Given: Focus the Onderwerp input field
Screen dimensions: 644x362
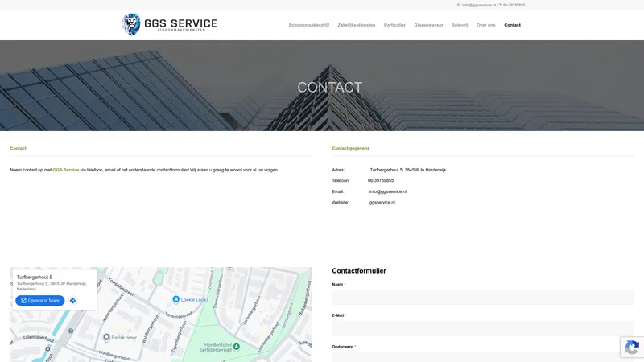Looking at the screenshot, I should click(483, 357).
